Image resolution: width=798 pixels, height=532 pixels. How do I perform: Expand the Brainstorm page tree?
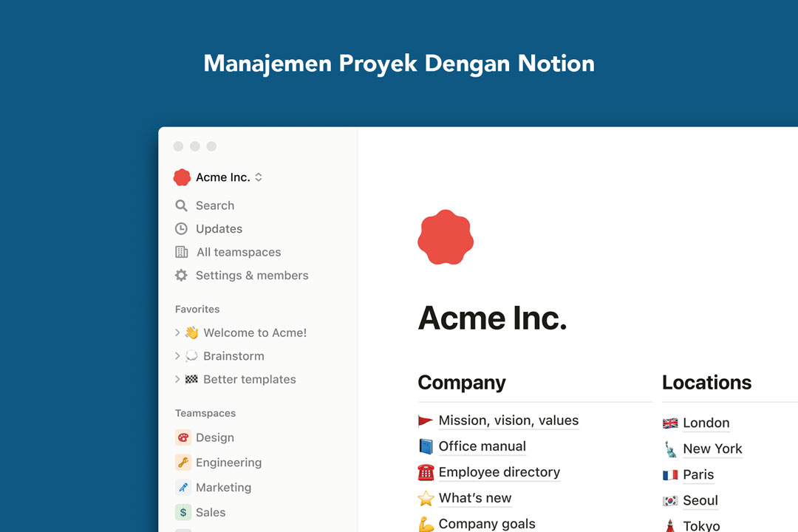(x=177, y=356)
